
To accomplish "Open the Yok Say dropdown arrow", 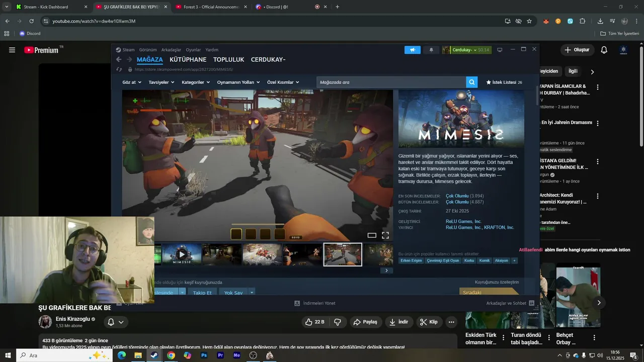I will pos(252,292).
